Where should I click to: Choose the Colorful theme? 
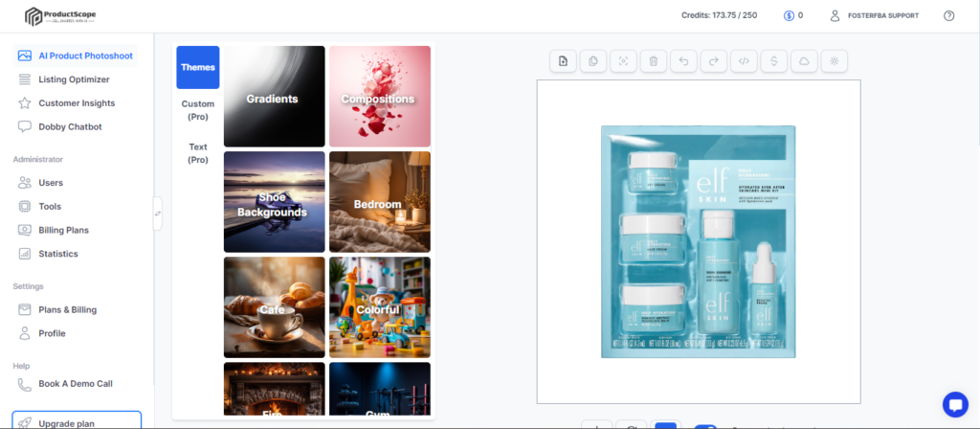point(380,307)
